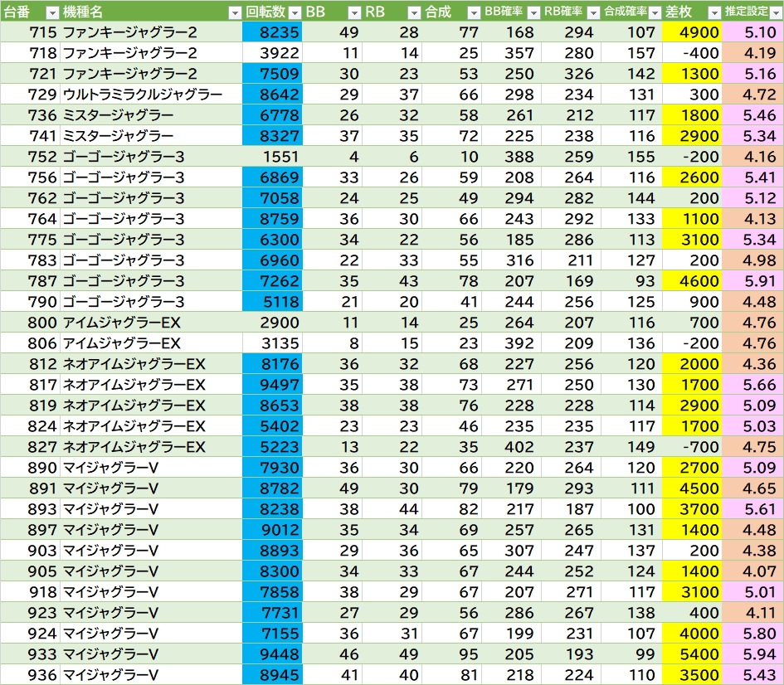Open the 差枚 column filter dropdown

pyautogui.click(x=714, y=12)
